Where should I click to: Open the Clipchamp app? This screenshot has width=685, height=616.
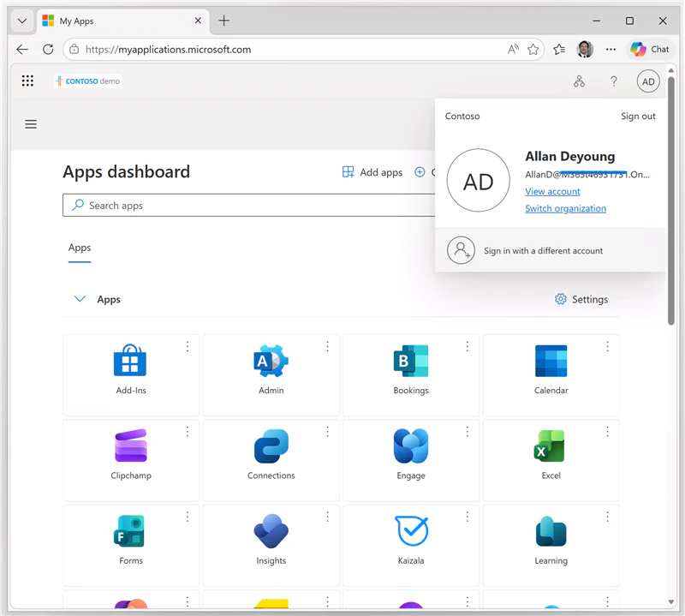(x=131, y=460)
